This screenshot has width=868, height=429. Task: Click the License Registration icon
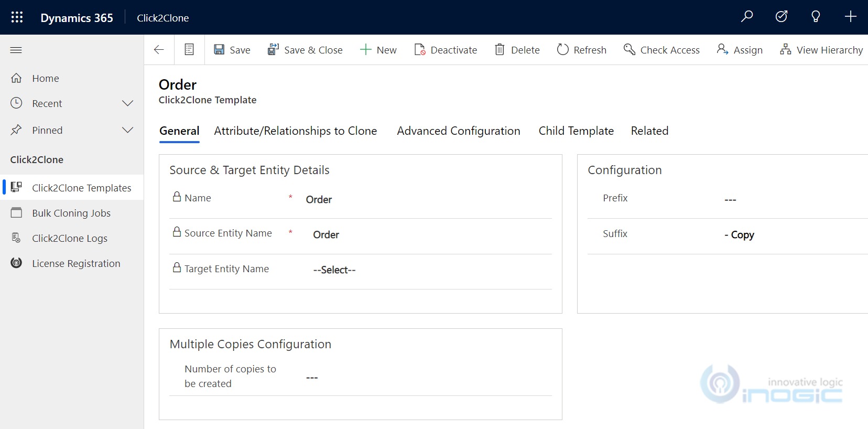pos(16,263)
